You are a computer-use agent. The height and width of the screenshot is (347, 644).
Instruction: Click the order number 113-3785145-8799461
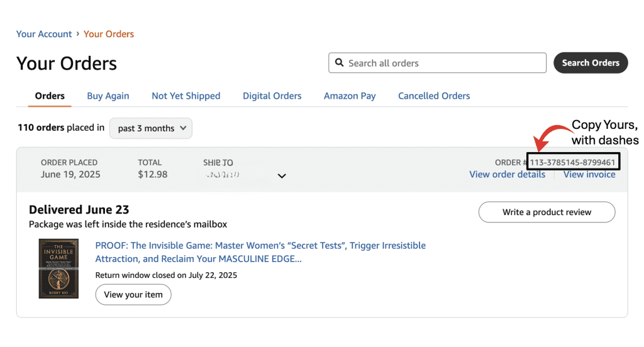pos(572,162)
